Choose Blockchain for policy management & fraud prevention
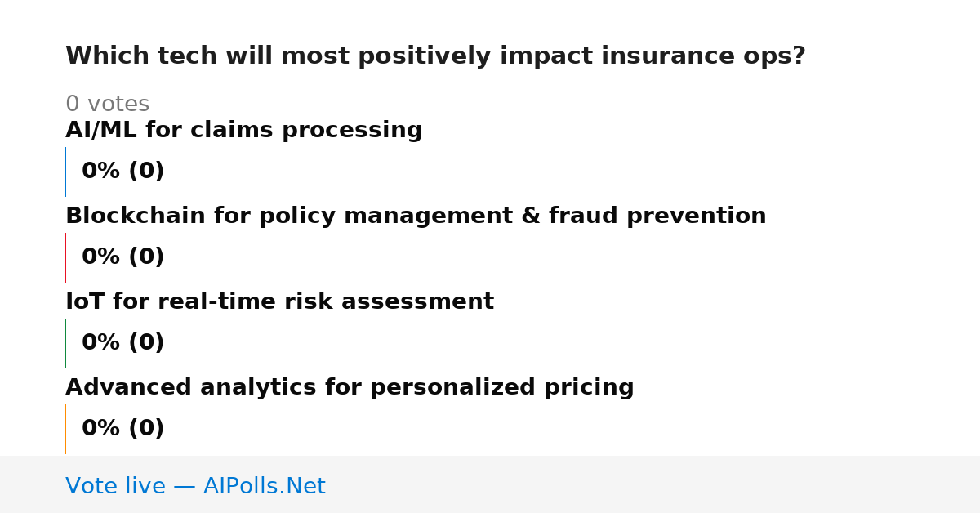Viewport: 980px width, 513px height. 416,216
